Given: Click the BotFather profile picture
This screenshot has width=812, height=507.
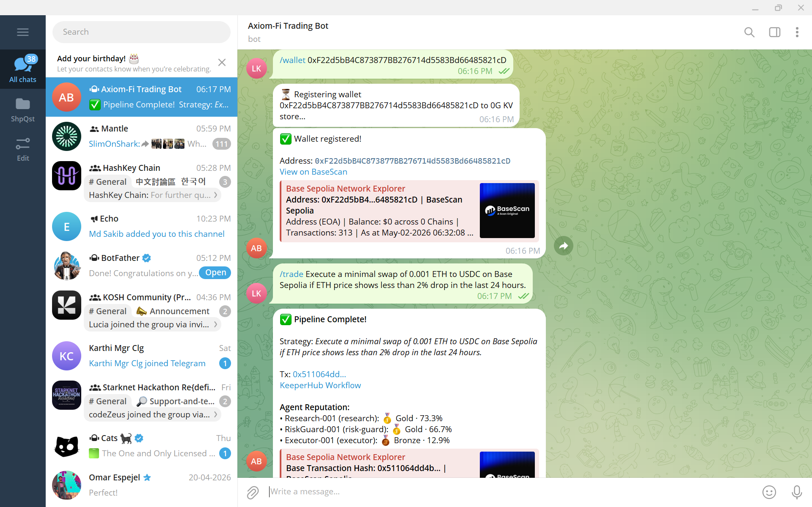Looking at the screenshot, I should click(x=66, y=266).
